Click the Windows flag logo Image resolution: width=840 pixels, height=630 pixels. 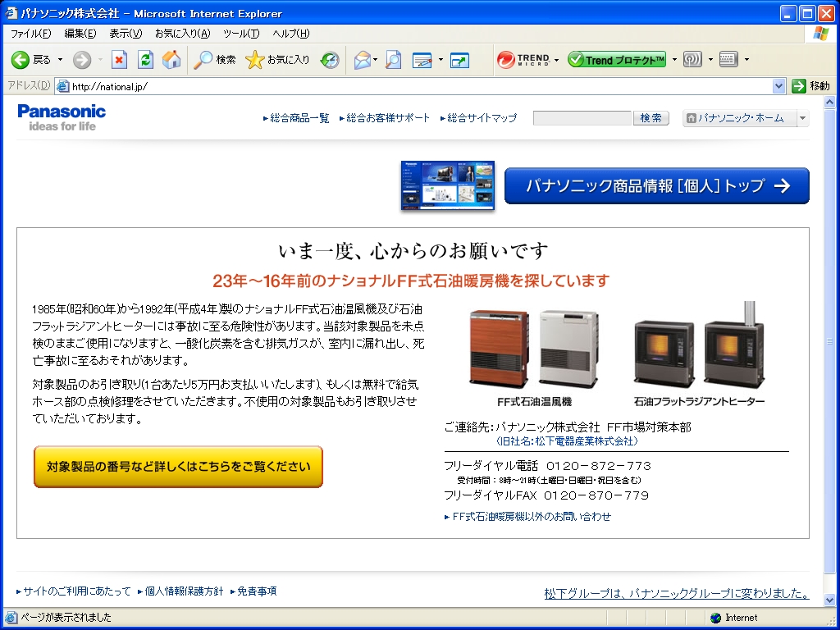pos(820,34)
